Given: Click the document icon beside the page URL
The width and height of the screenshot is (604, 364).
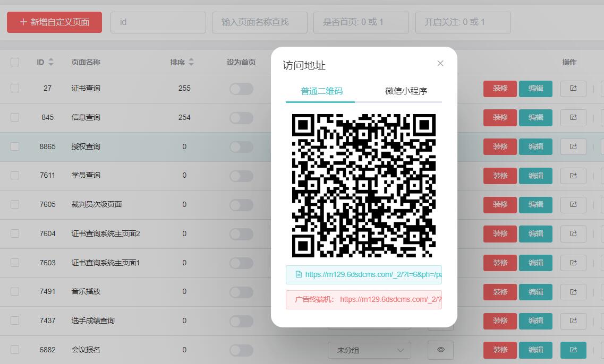Looking at the screenshot, I should 299,274.
